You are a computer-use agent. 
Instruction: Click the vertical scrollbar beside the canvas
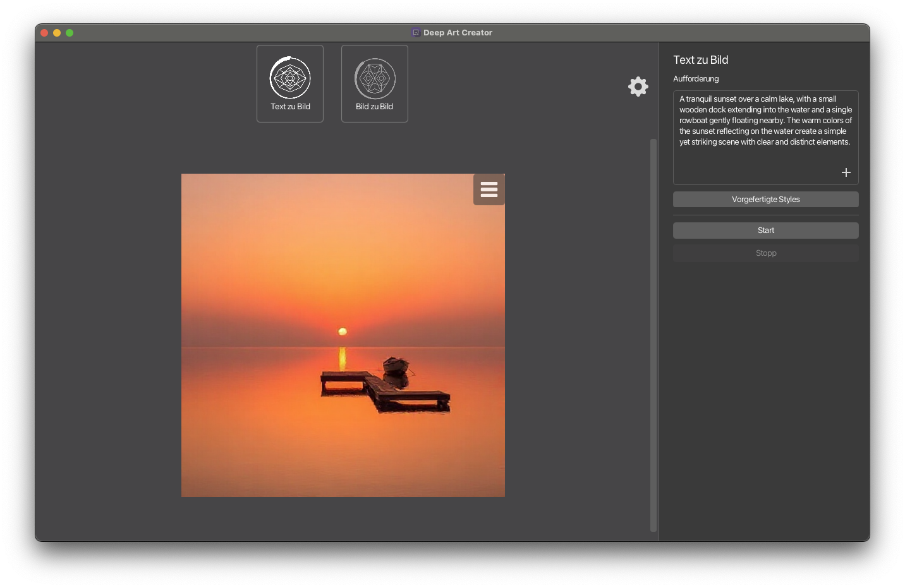tap(653, 335)
